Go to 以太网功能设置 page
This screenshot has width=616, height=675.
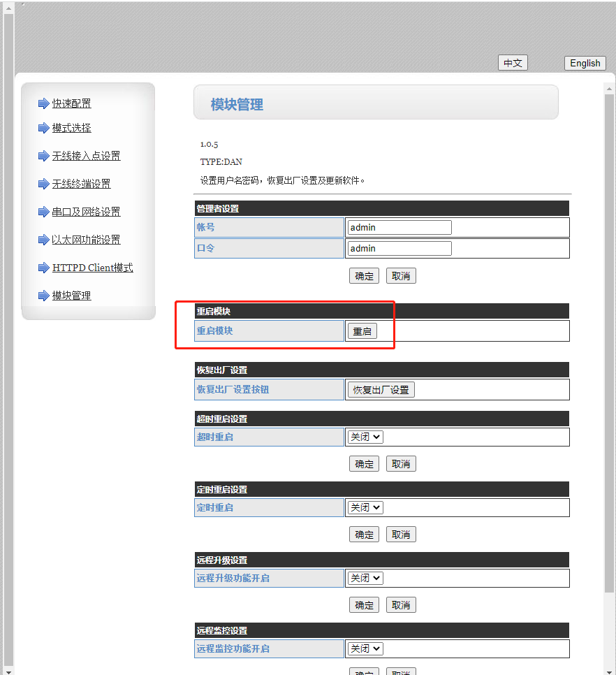(86, 240)
